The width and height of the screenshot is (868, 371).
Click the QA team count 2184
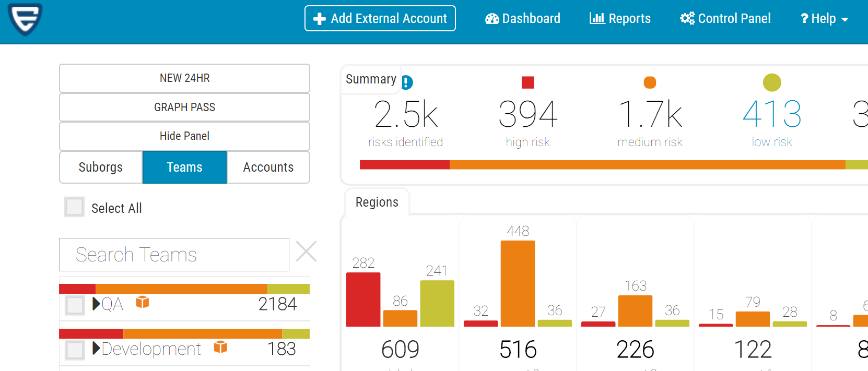point(277,304)
